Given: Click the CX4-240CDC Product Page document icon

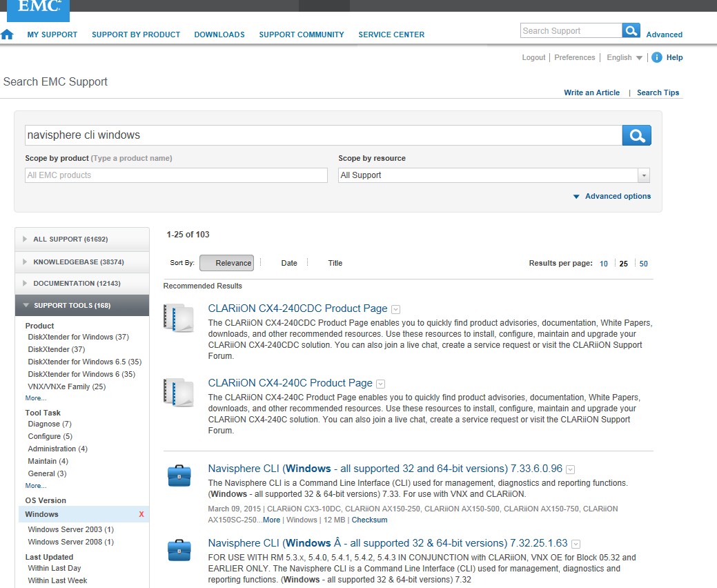Looking at the screenshot, I should click(178, 317).
